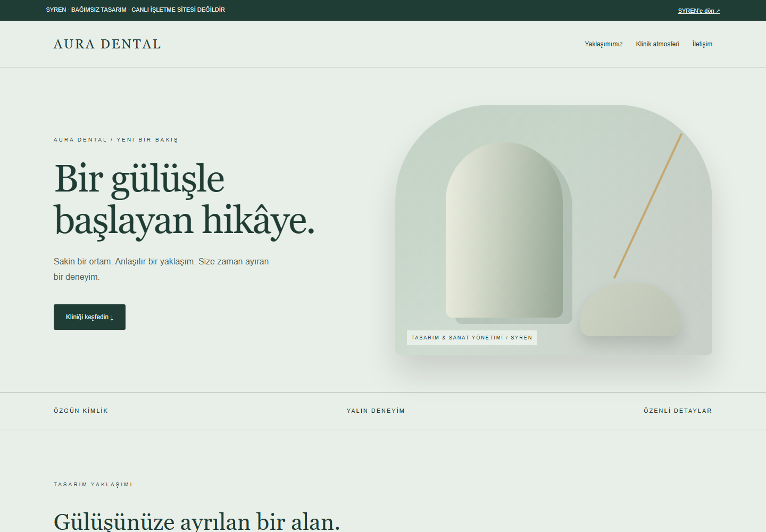Click the AURA DENTAL / YENİ BİR BAKIŞ eyebrow text
The width and height of the screenshot is (766, 532).
(116, 140)
